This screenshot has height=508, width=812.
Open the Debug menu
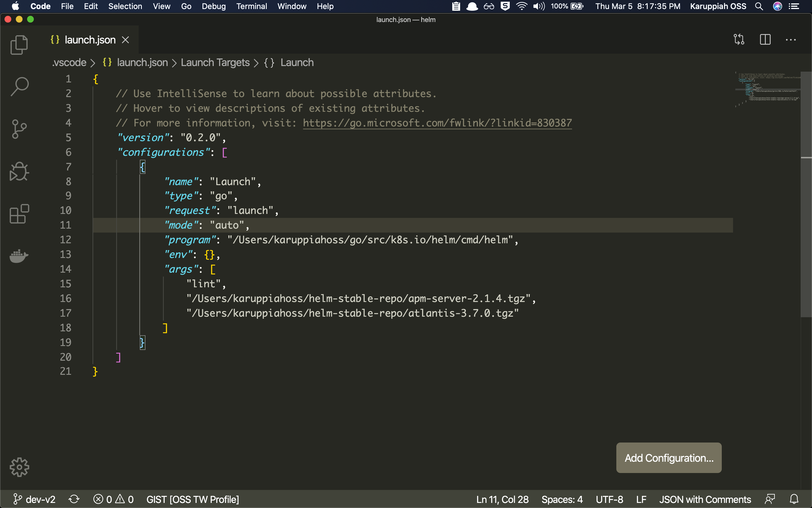coord(214,6)
